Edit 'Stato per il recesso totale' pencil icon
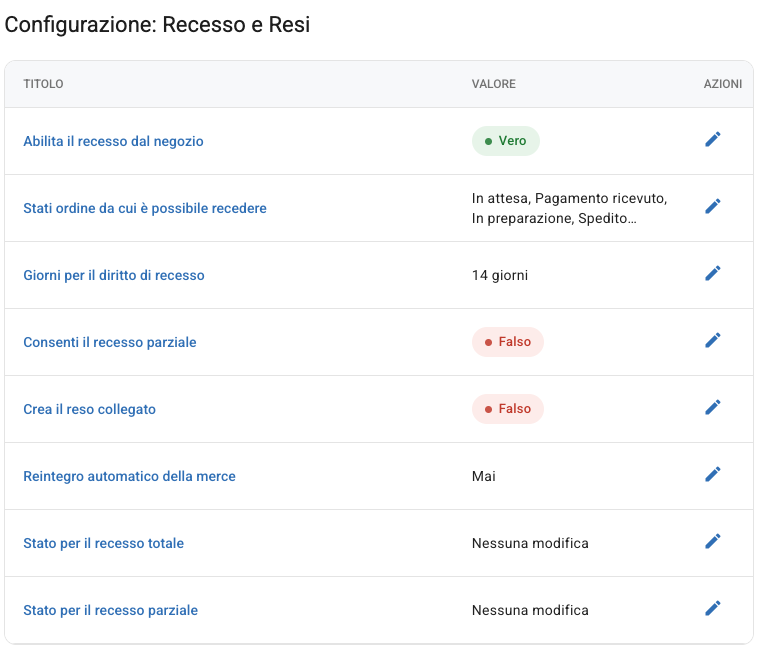Viewport: 757px width, 649px height. pyautogui.click(x=713, y=542)
